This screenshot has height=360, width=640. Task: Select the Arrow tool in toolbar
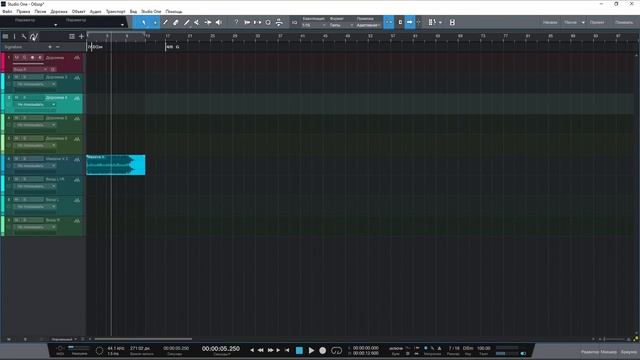pyautogui.click(x=143, y=22)
